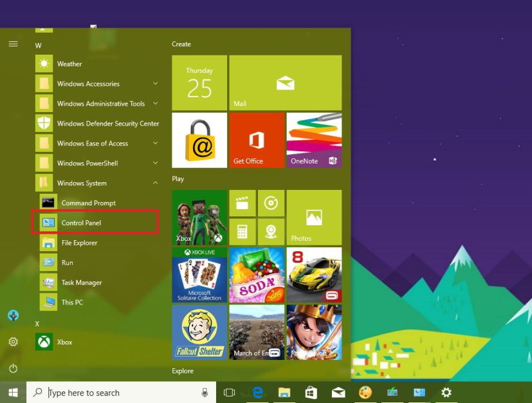Expand the Windows Administrative Tools chevron
Image resolution: width=532 pixels, height=403 pixels.
click(155, 104)
